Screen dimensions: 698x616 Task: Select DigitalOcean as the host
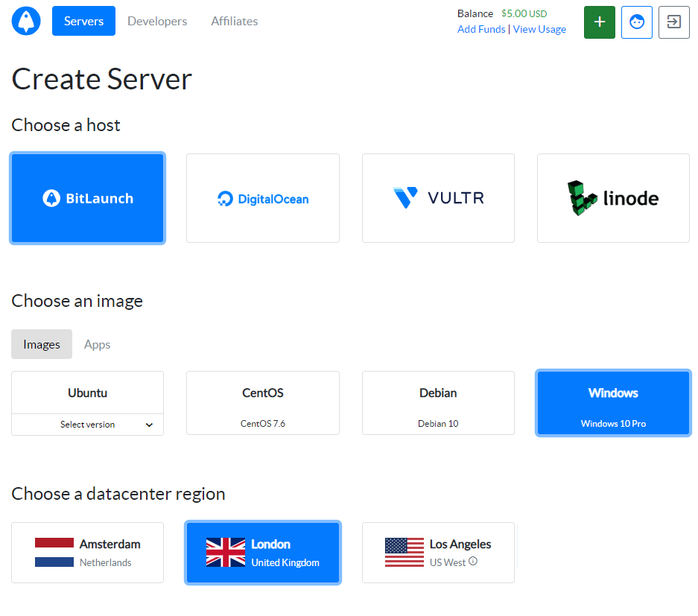(263, 198)
